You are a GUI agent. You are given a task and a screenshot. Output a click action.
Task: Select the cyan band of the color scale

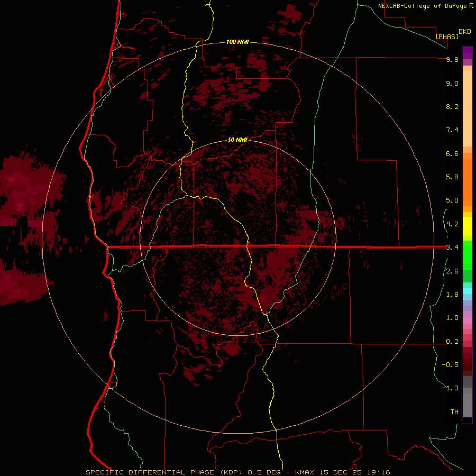(467, 291)
